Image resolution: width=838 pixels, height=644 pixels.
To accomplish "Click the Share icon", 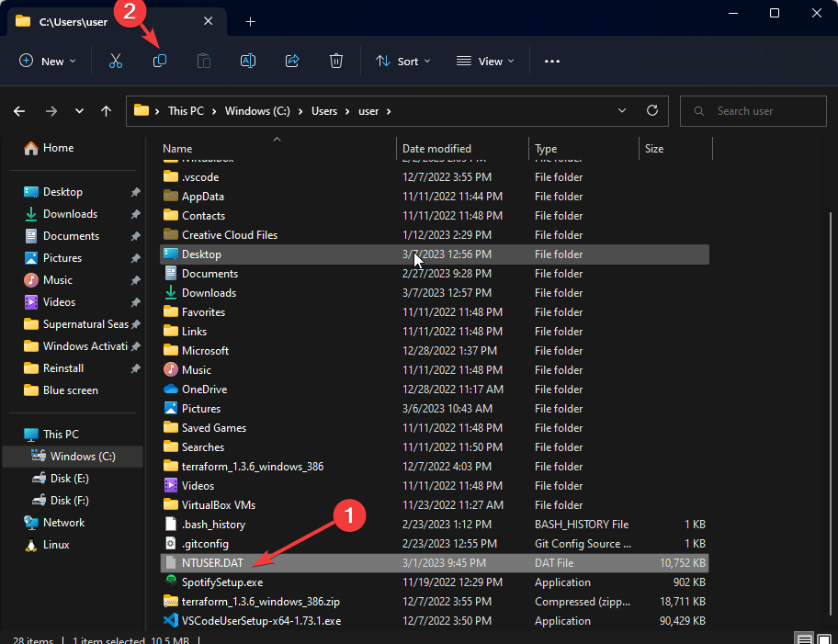I will point(292,61).
